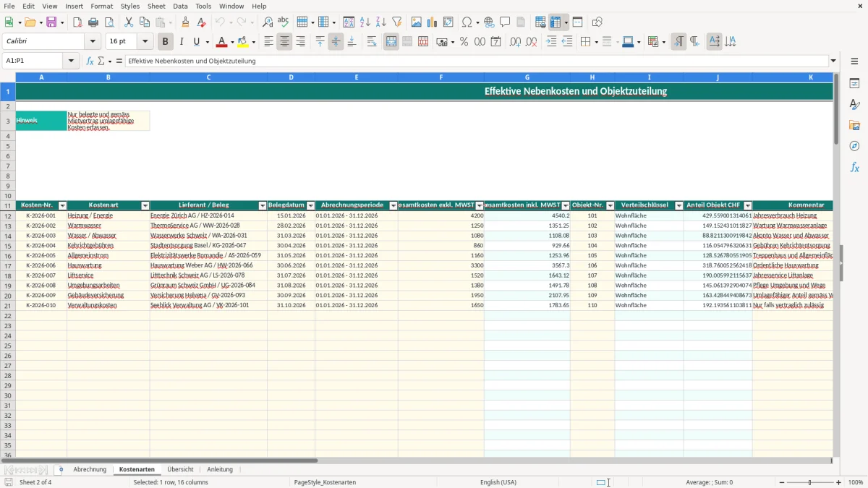
Task: Toggle AutoFilter on the toolbar
Action: point(397,22)
